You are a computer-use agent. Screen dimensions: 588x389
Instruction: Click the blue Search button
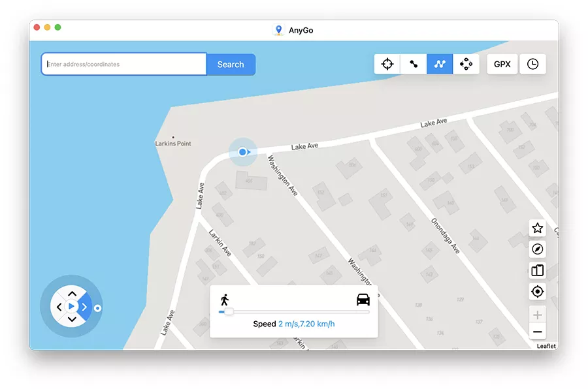coord(231,65)
